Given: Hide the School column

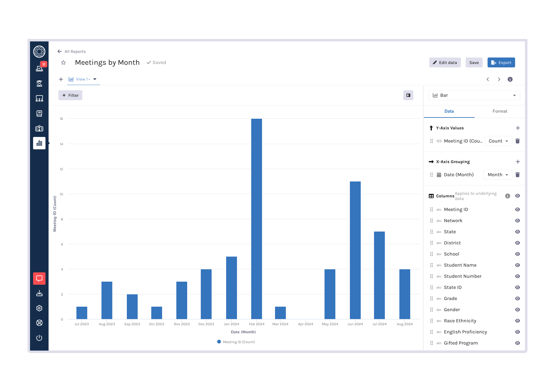Looking at the screenshot, I should pyautogui.click(x=518, y=254).
